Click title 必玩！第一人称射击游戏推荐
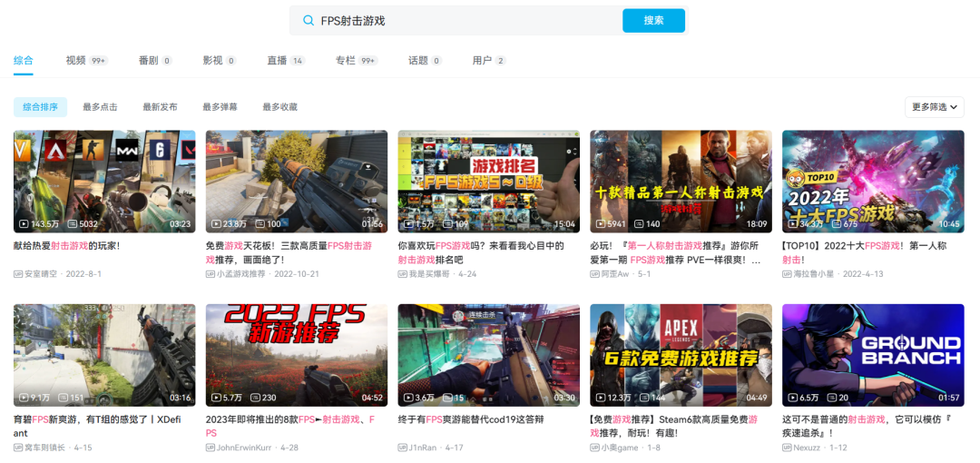This screenshot has width=980, height=463. [676, 252]
